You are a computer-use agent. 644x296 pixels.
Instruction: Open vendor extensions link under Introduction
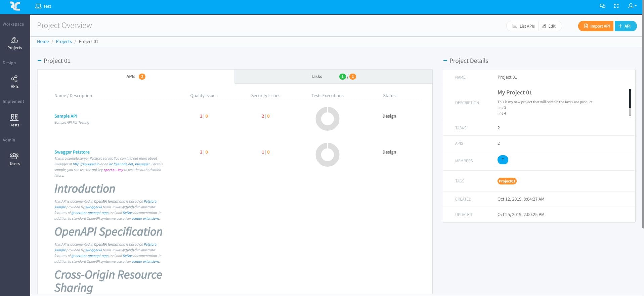point(145,218)
